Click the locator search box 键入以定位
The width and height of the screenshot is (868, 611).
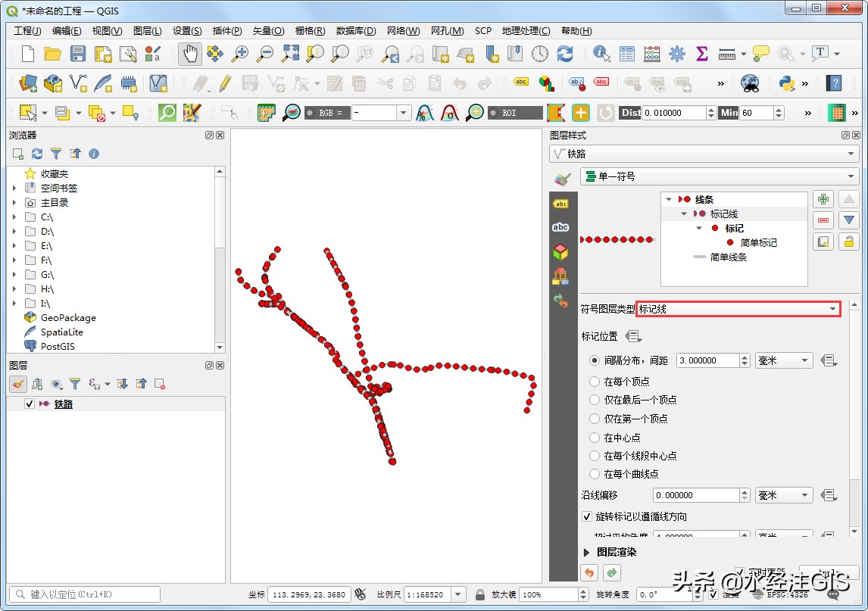click(85, 594)
